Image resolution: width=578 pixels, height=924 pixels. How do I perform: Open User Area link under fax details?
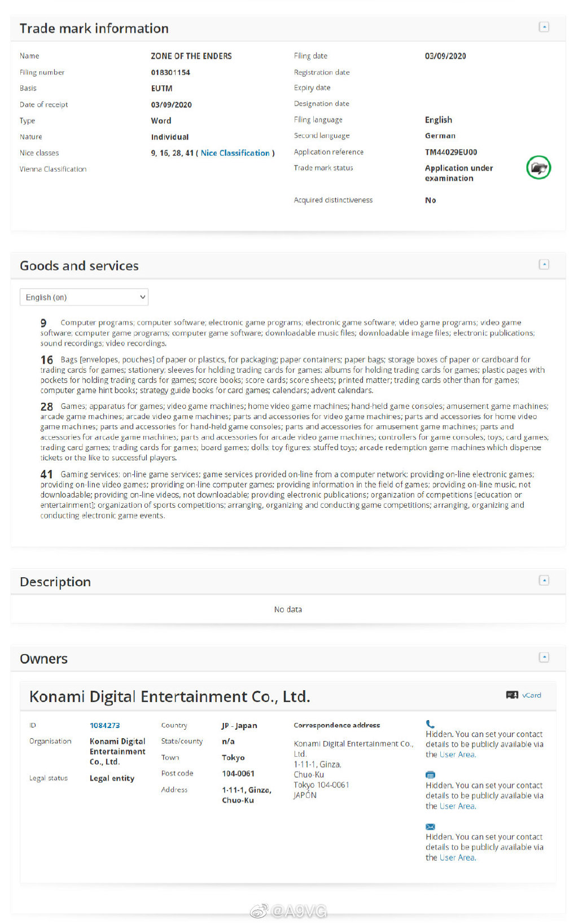click(457, 806)
